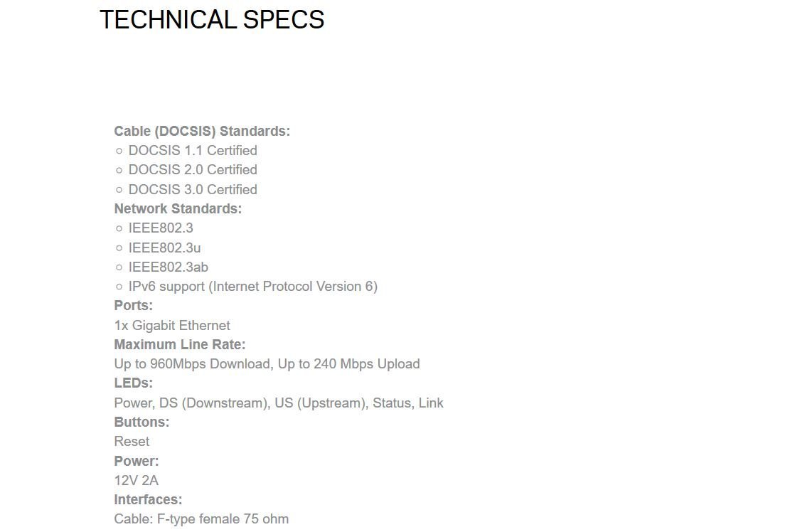Click the F-type female 75 ohm line

[x=201, y=518]
